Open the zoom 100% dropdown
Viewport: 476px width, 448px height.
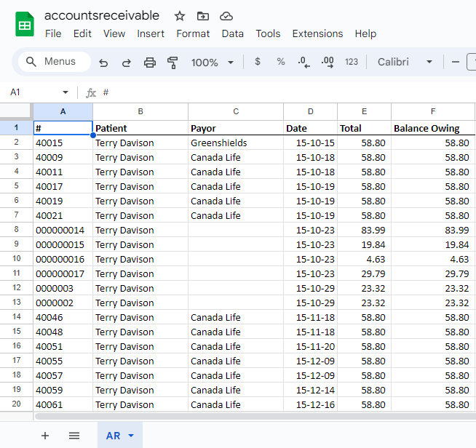(x=213, y=63)
